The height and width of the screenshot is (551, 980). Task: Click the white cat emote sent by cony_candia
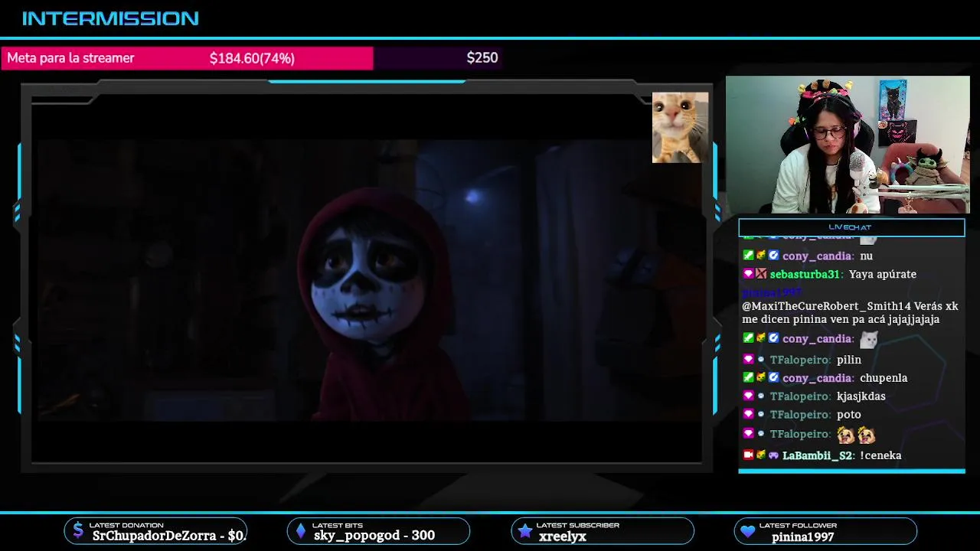868,338
